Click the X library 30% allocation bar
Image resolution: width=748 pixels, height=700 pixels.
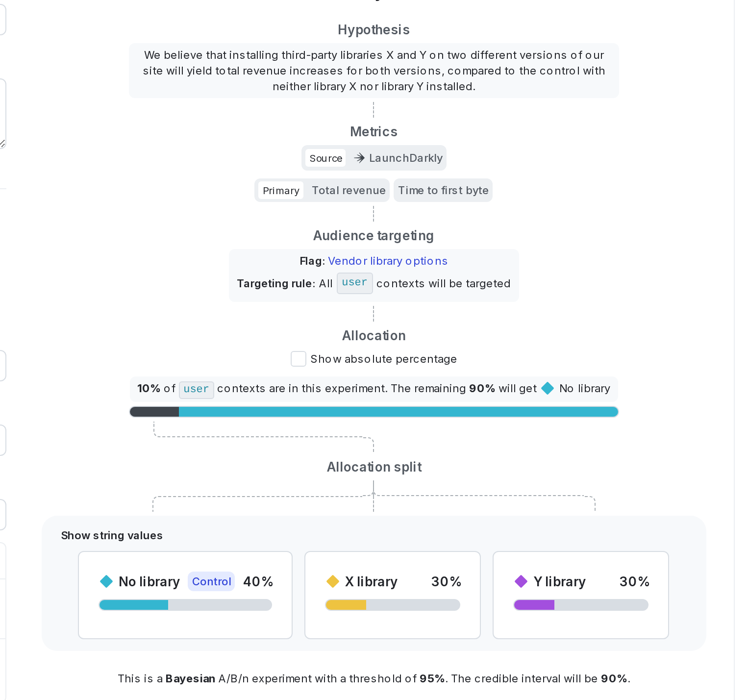[x=393, y=605]
